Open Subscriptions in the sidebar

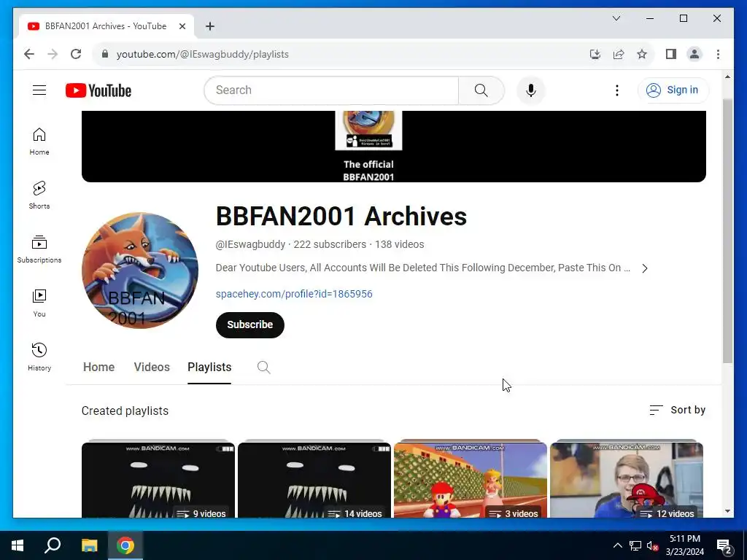[39, 249]
